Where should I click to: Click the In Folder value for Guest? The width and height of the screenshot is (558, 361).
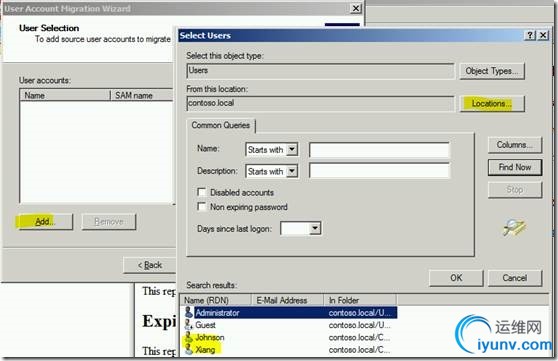(359, 325)
